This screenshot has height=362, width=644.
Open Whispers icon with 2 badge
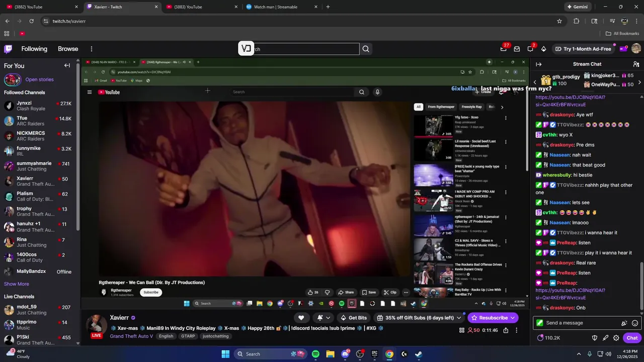(530, 49)
